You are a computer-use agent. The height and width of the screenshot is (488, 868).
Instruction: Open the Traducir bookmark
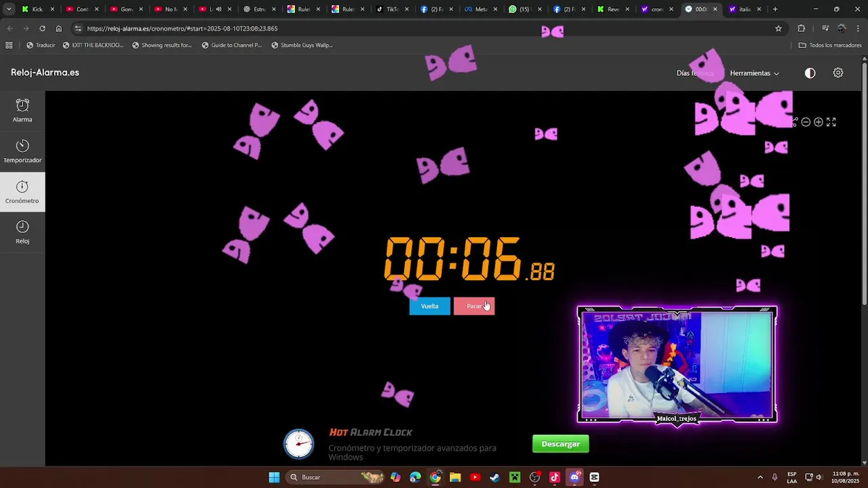41,45
